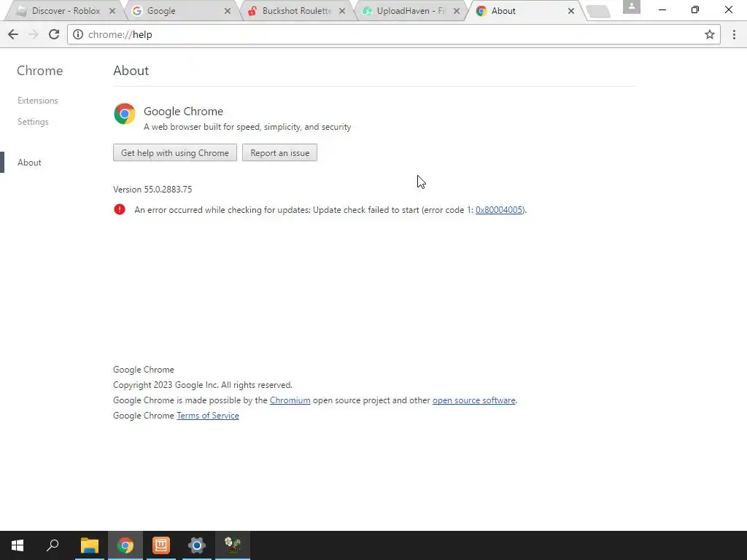This screenshot has width=747, height=560.
Task: Click the Version 55.0.2883.75 text
Action: pyautogui.click(x=152, y=190)
